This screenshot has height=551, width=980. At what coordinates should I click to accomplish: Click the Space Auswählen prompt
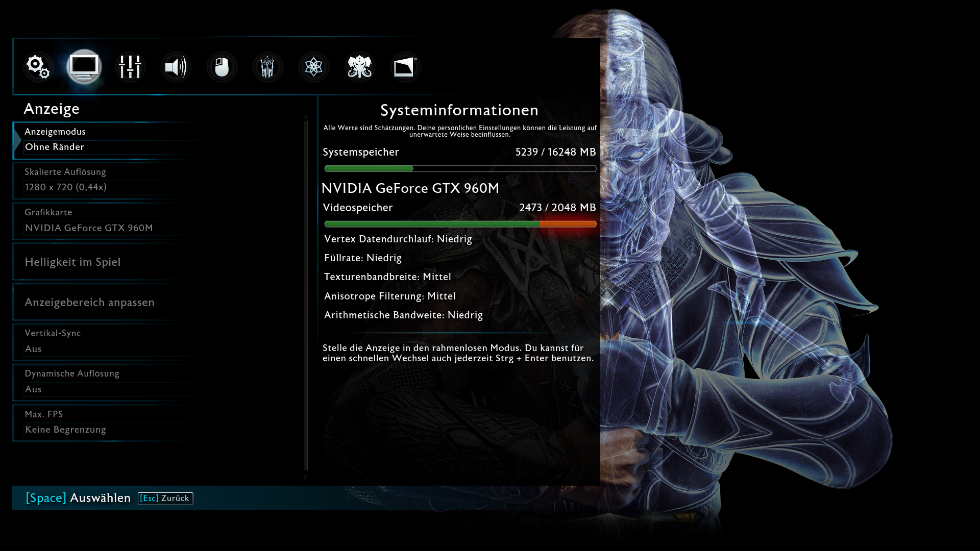coord(78,498)
